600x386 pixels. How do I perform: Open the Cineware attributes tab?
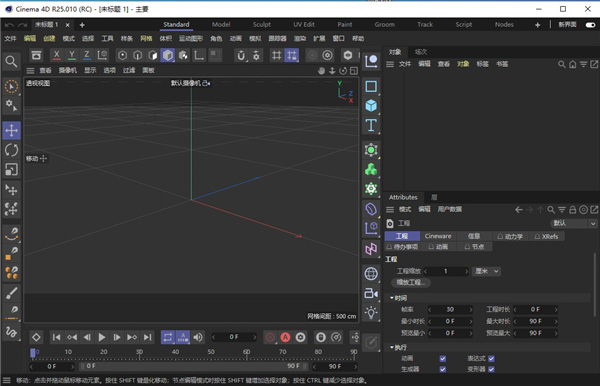pos(438,236)
